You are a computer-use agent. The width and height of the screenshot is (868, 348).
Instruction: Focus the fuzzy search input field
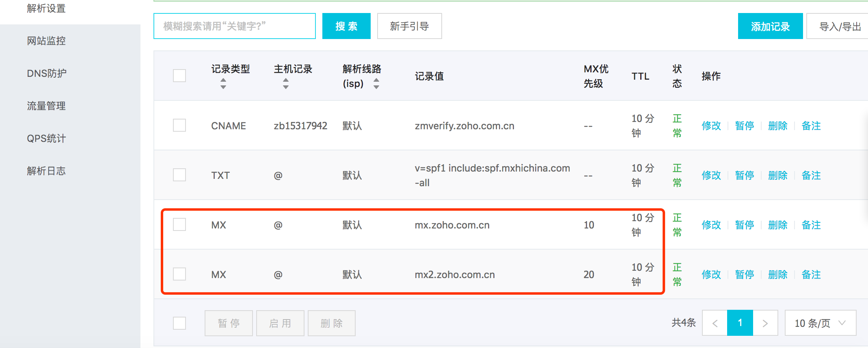pos(235,26)
